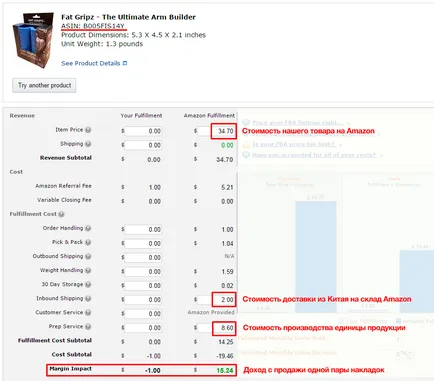Click Amazon Fulfillment Prep Service field 8.60
The height and width of the screenshot is (381, 434).
pos(216,328)
